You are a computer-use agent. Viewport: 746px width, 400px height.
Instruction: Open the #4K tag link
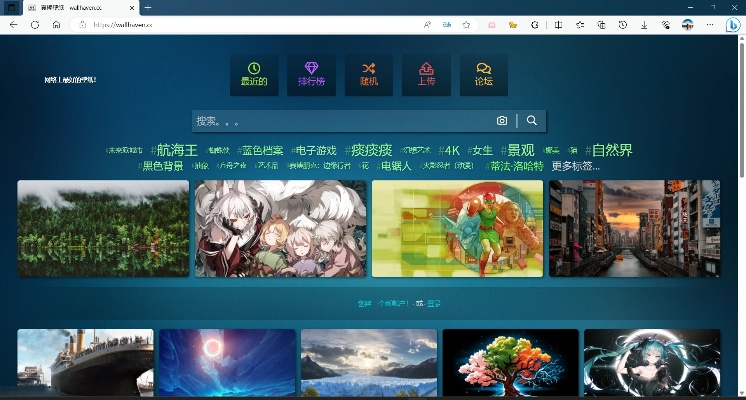448,151
